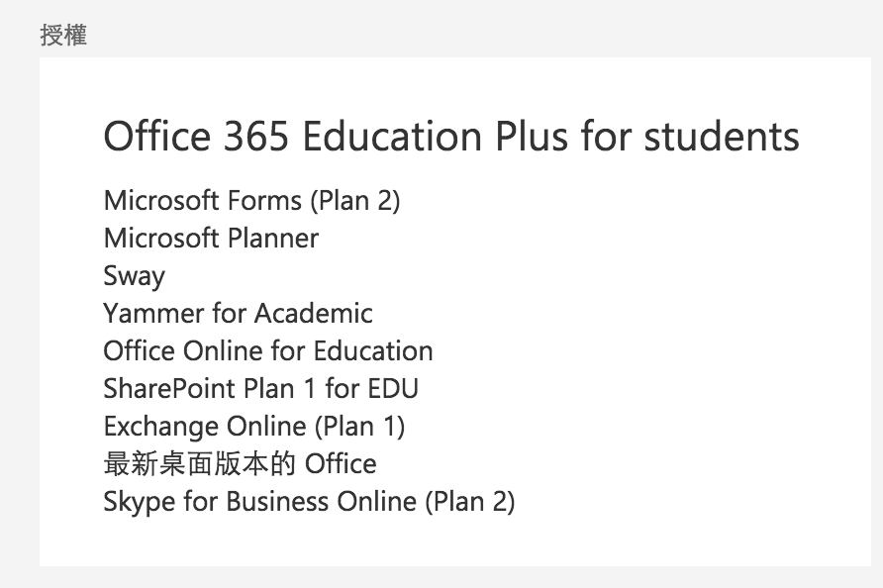Select SharePoint Plan 1 for EDU entry
Screen dimensions: 883x588
tap(260, 389)
